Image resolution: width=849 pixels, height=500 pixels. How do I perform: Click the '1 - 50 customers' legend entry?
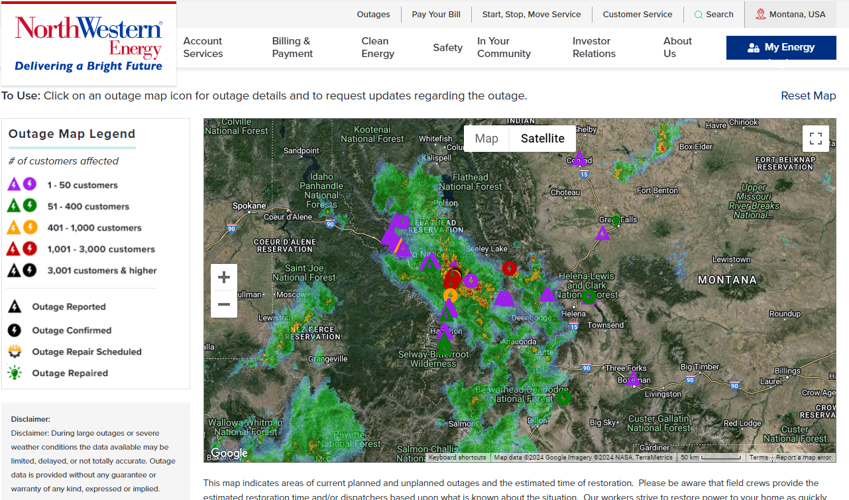pos(82,185)
